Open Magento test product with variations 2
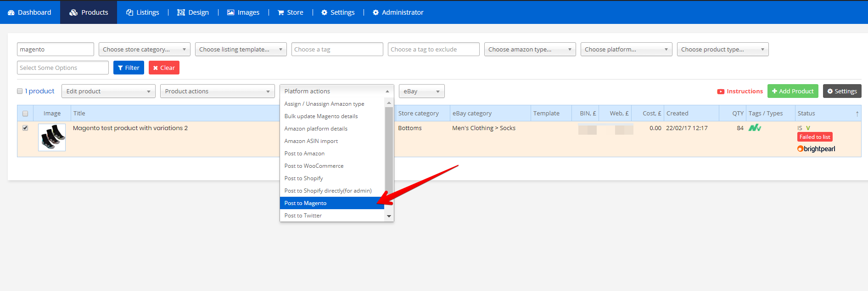This screenshot has height=291, width=868. pyautogui.click(x=130, y=128)
